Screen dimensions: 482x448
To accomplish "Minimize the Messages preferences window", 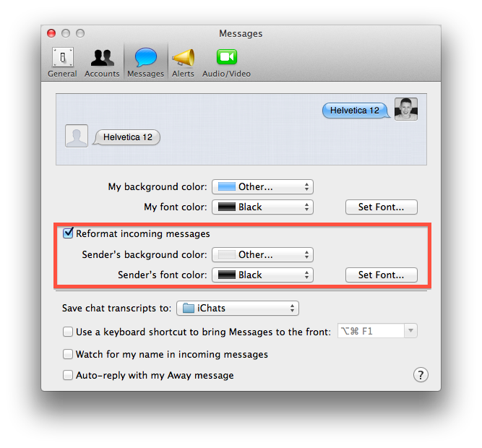I will (x=66, y=33).
